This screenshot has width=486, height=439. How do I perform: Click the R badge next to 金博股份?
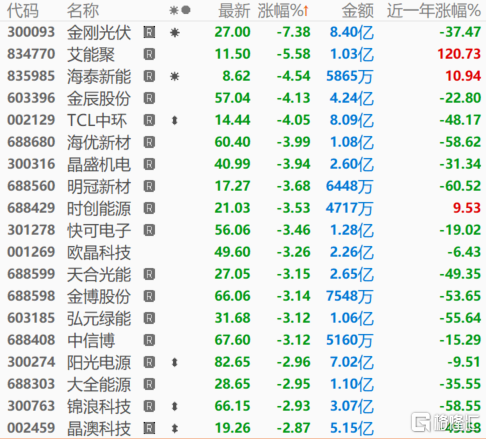click(149, 296)
